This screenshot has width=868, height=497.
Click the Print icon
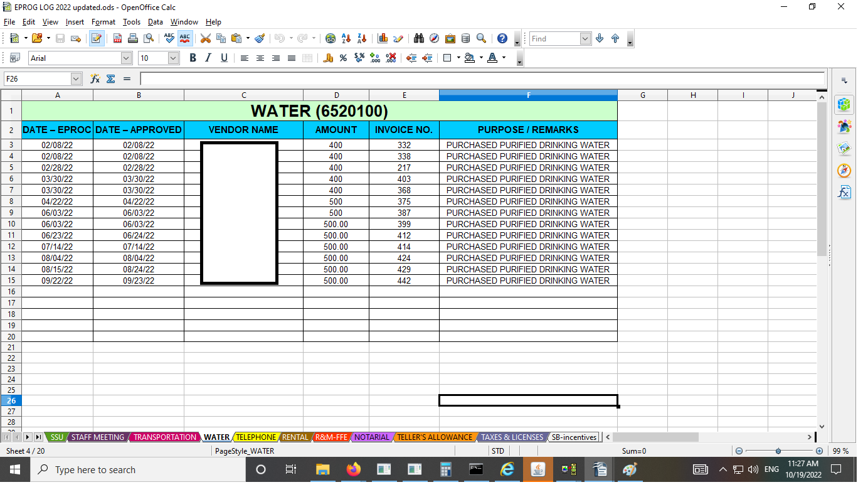(x=133, y=38)
